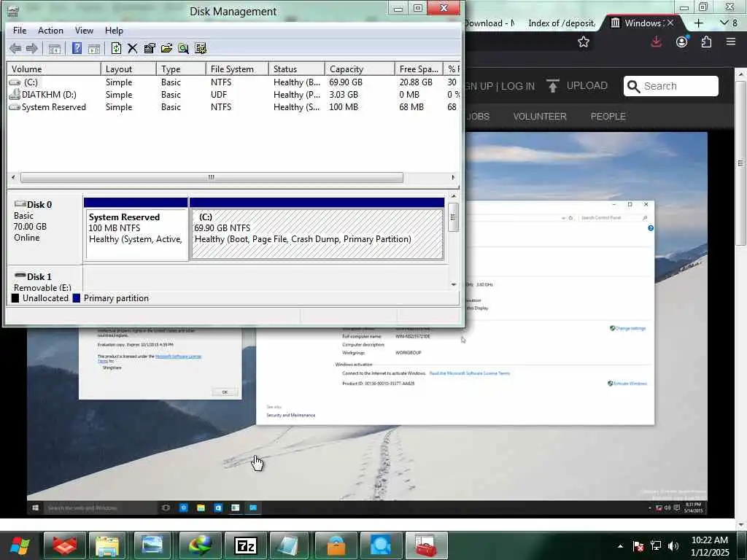The height and width of the screenshot is (560, 747).
Task: Show hidden tray icons with the up arrow
Action: [x=620, y=545]
